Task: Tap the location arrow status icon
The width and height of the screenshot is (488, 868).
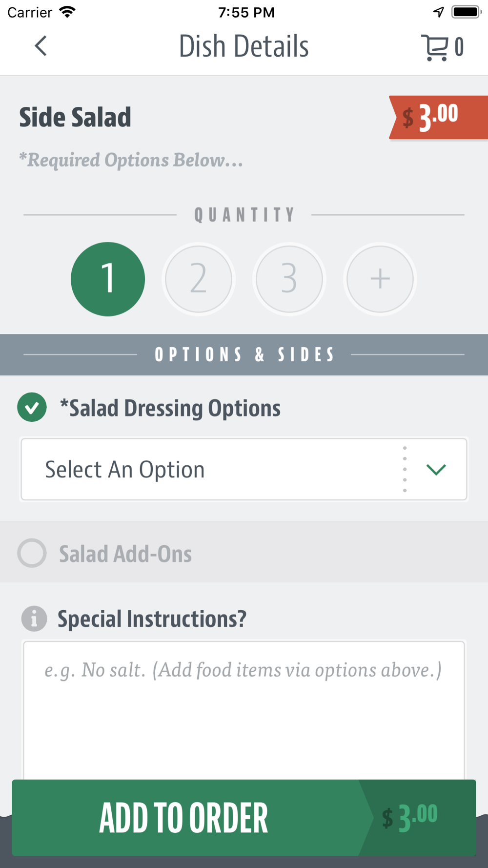Action: 438,12
